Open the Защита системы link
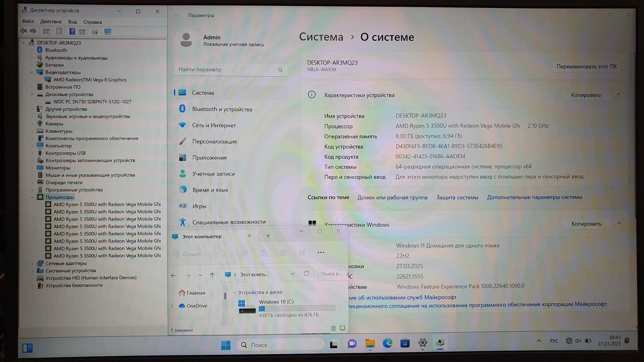644x362 pixels. [x=457, y=197]
